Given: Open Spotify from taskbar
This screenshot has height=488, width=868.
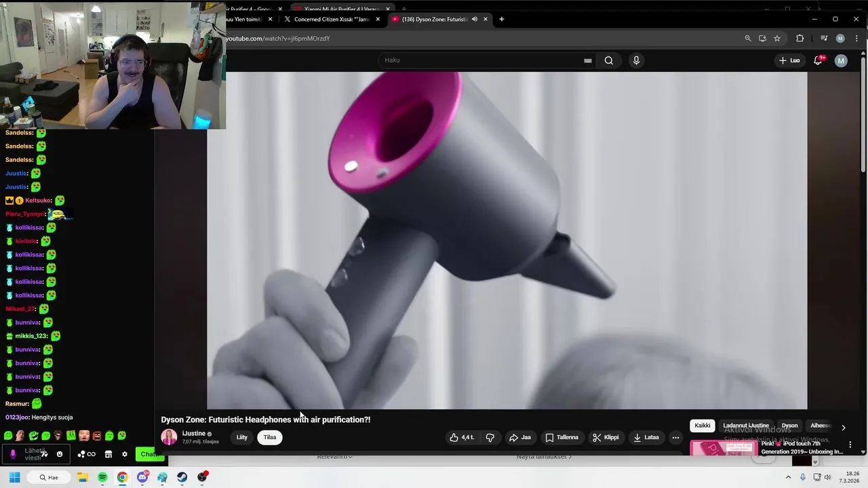Looking at the screenshot, I should pos(102,477).
